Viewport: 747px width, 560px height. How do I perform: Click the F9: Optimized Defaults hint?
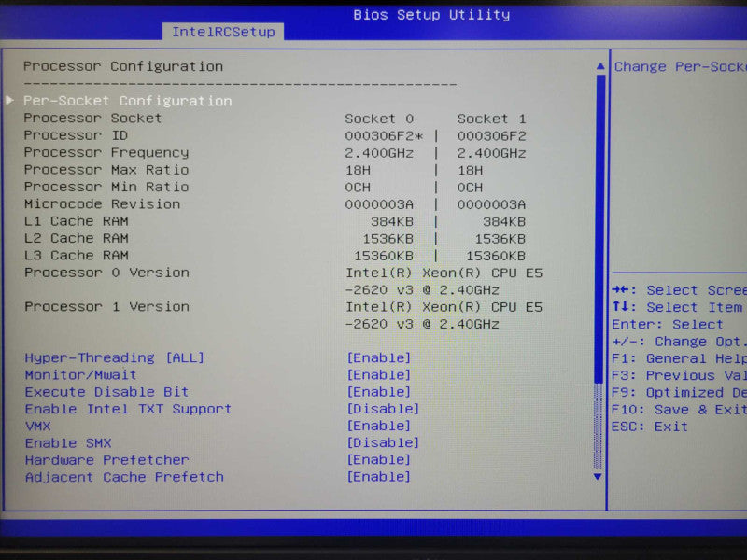click(x=680, y=393)
